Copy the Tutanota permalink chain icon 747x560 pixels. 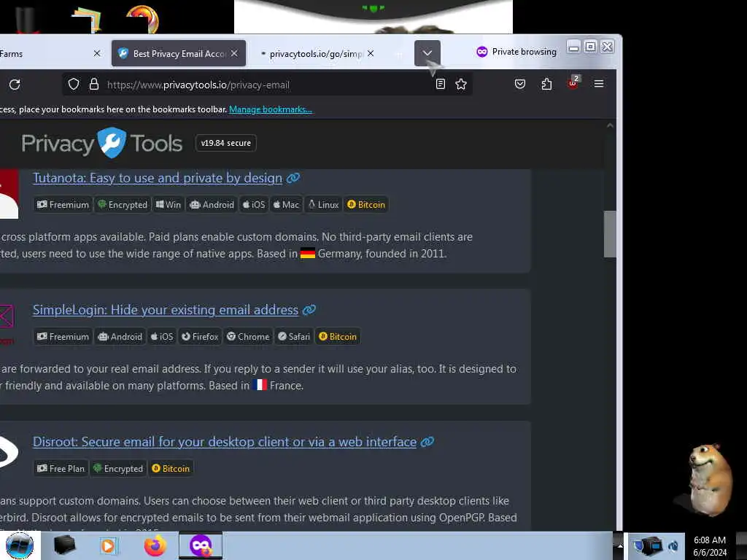(x=293, y=178)
